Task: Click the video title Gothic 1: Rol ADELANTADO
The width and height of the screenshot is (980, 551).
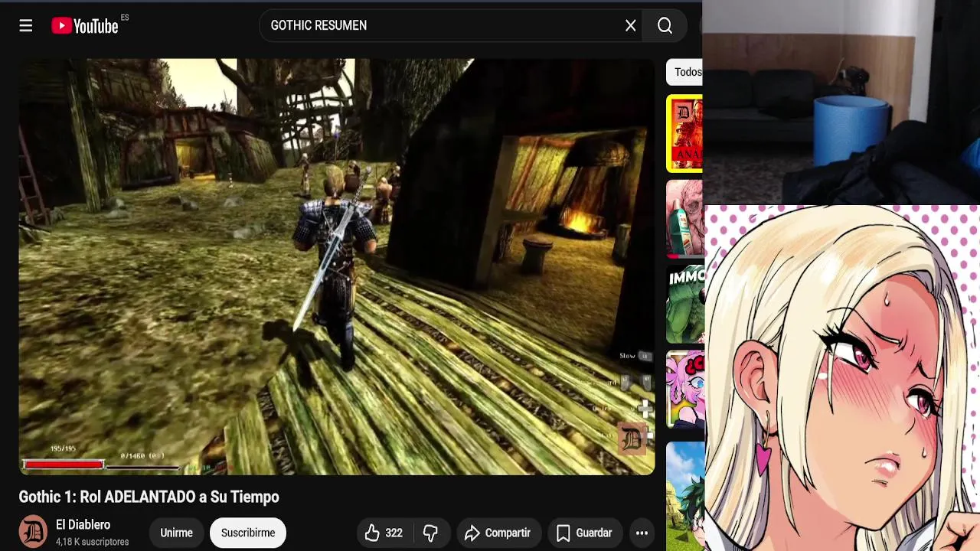Action: click(x=149, y=497)
